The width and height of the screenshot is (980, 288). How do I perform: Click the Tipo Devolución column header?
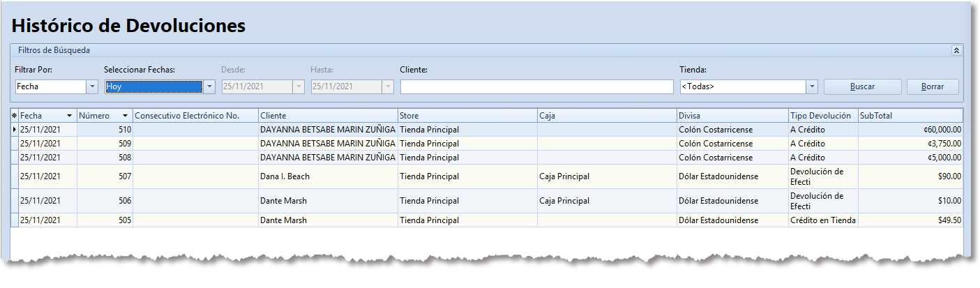[823, 115]
